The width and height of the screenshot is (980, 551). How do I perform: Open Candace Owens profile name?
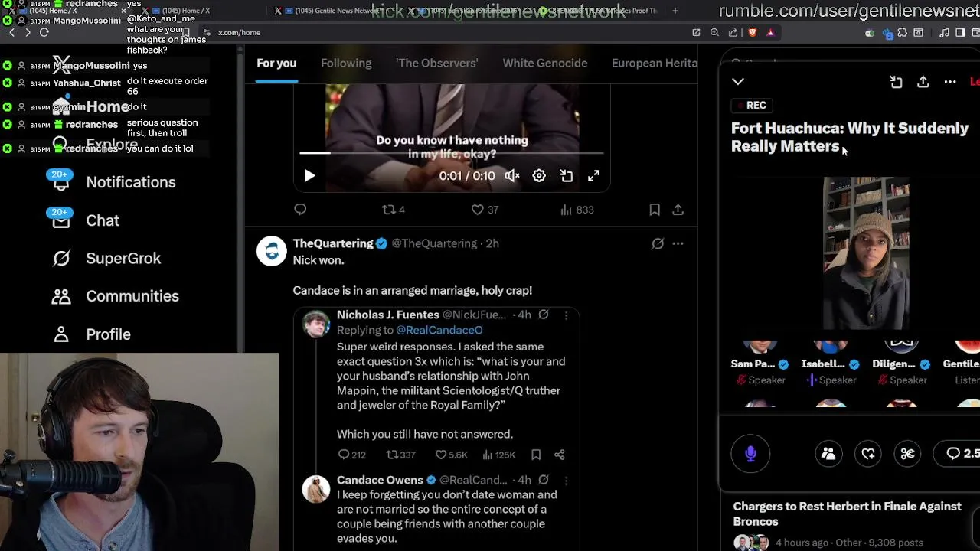click(x=380, y=480)
